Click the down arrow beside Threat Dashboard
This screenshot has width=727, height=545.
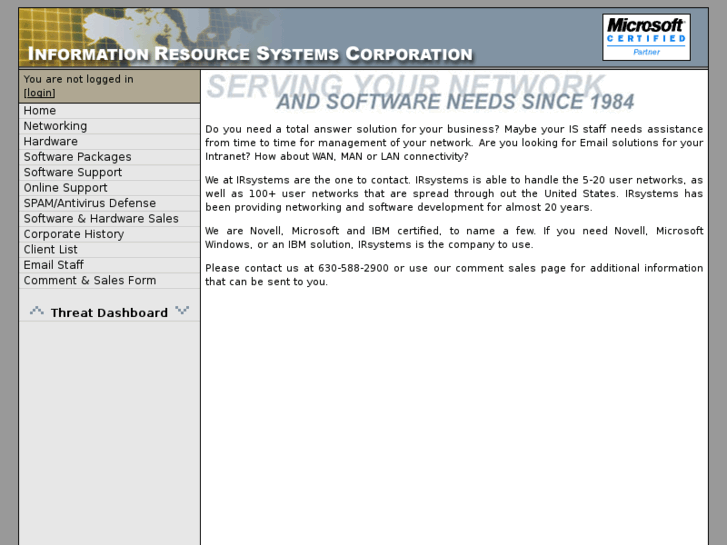(x=182, y=310)
